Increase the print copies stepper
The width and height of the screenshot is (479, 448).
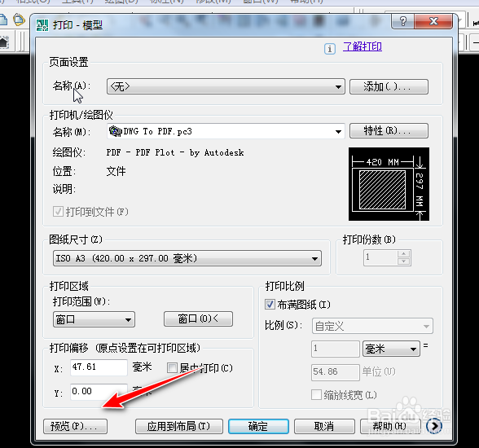tap(404, 254)
